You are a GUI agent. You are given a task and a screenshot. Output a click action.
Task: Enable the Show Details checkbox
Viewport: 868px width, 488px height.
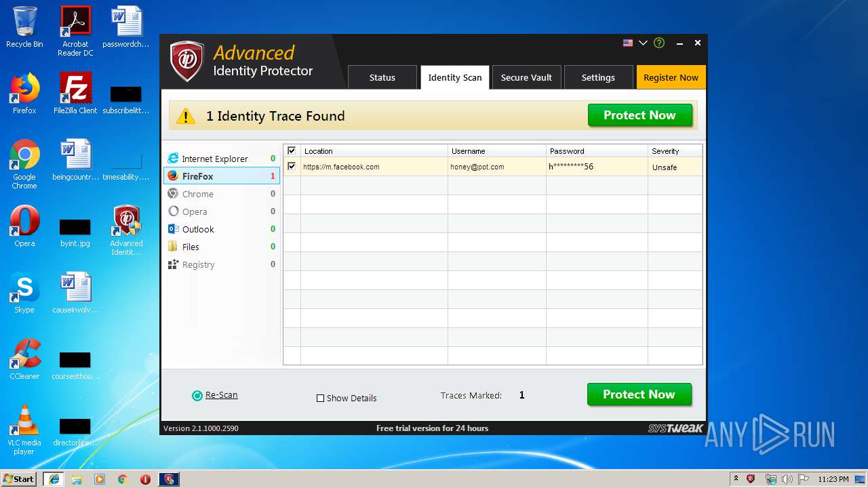tap(320, 399)
